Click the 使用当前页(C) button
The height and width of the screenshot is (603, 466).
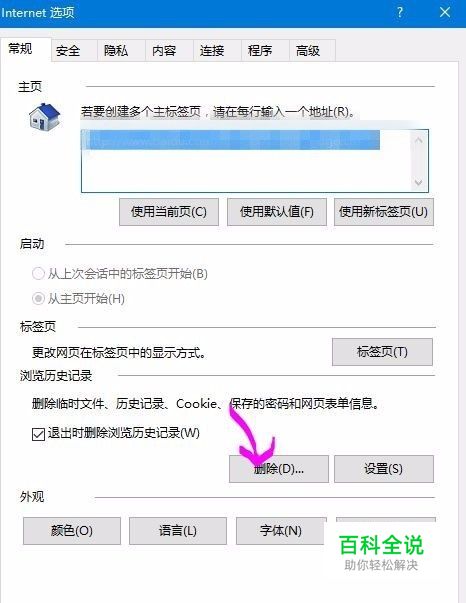[169, 212]
